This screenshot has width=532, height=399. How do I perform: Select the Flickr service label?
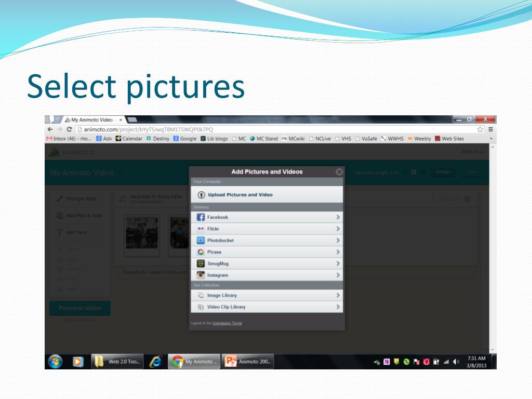213,229
